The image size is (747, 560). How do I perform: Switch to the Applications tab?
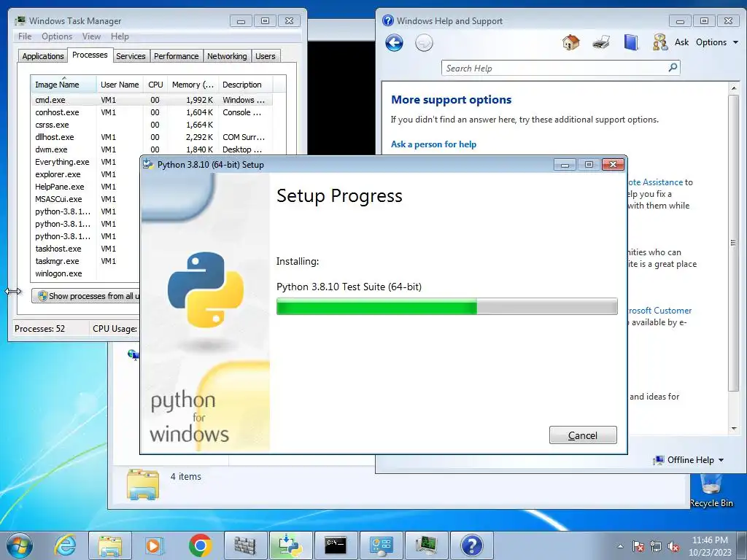tap(43, 56)
